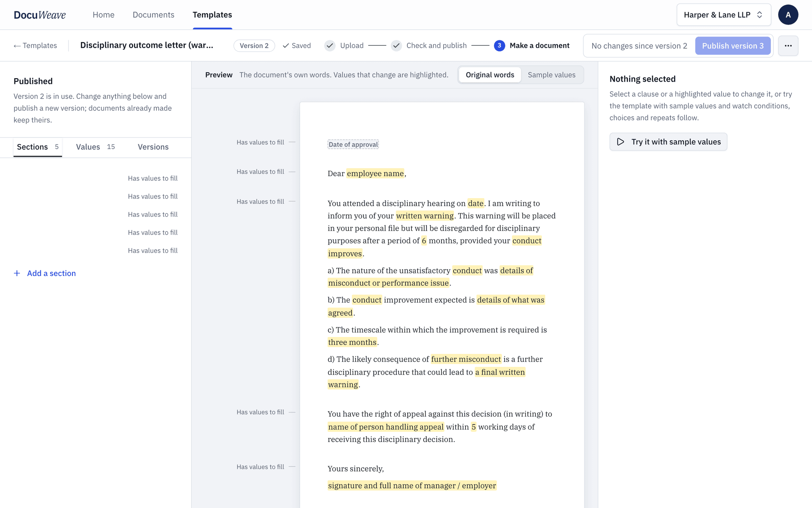Select Original words preview mode
Image resolution: width=812 pixels, height=508 pixels.
coord(490,75)
